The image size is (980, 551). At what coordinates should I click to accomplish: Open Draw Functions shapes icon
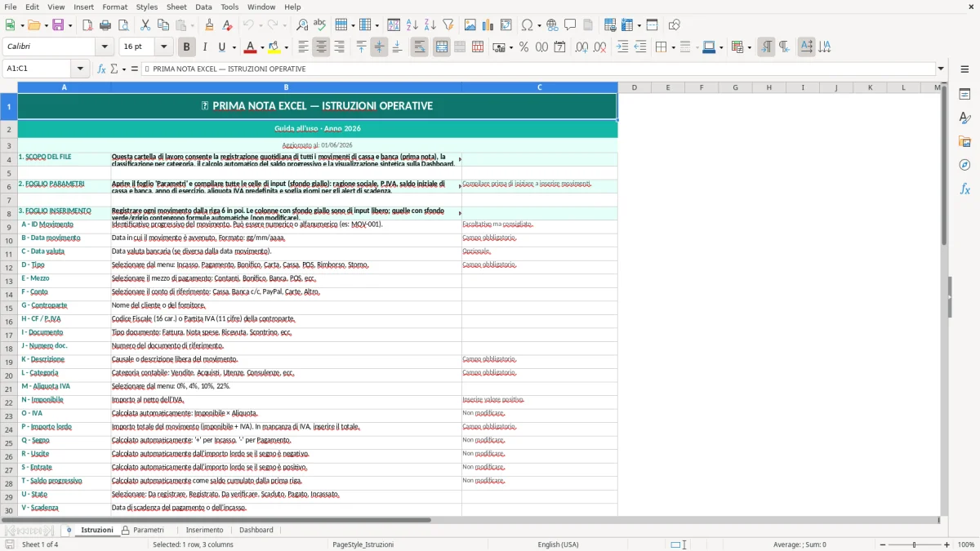coord(675,25)
